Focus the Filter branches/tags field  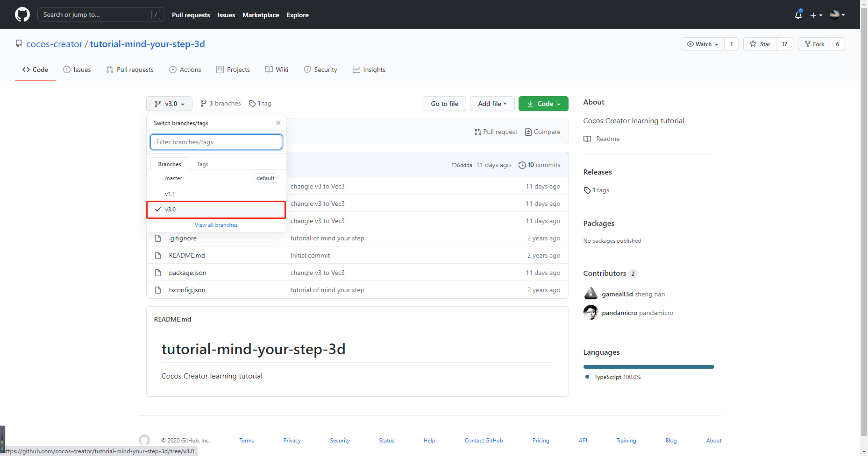(216, 142)
